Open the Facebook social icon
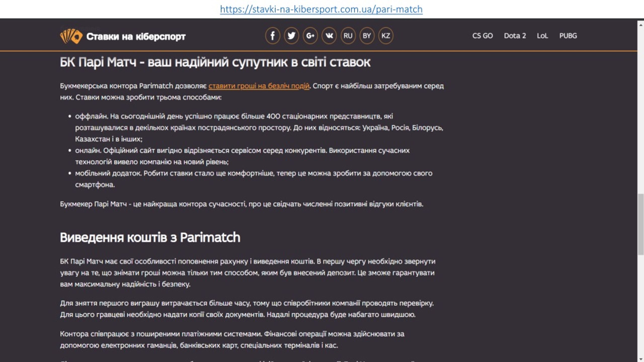 tap(272, 36)
